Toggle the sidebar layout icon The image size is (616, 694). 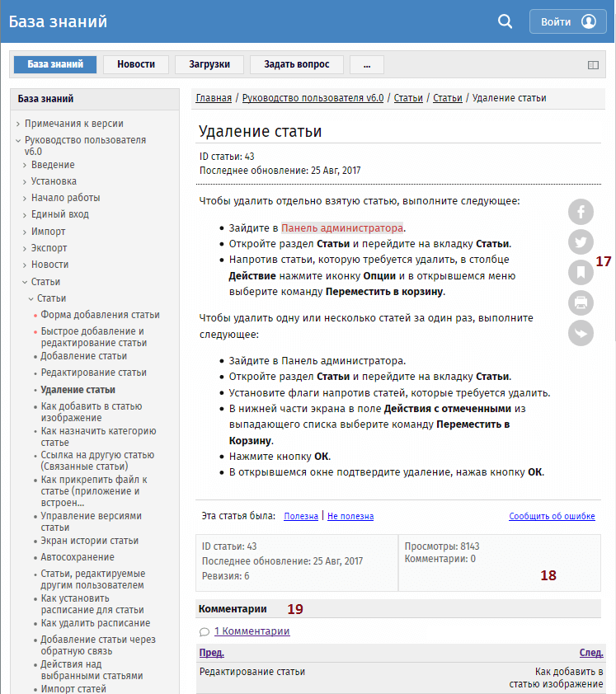click(x=593, y=65)
